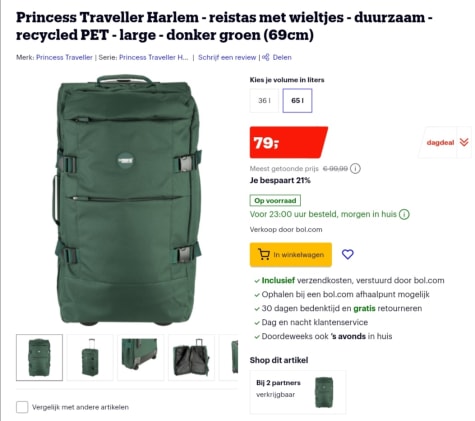Add item via In winkelwagen button
The height and width of the screenshot is (421, 475).
click(291, 255)
